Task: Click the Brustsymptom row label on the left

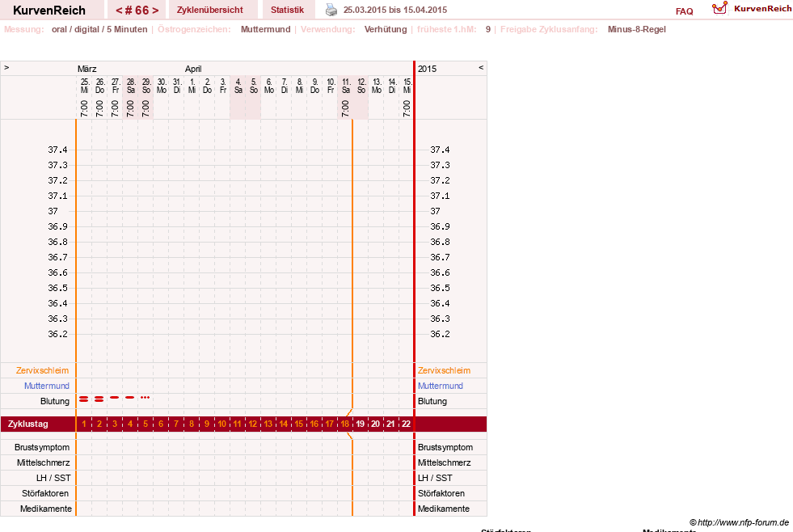Action: (x=42, y=447)
